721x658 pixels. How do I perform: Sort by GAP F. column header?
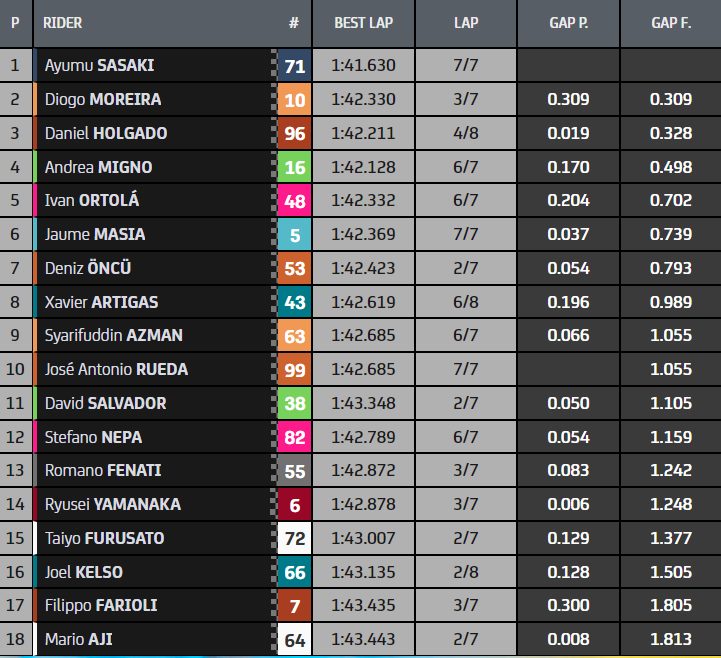(x=671, y=23)
